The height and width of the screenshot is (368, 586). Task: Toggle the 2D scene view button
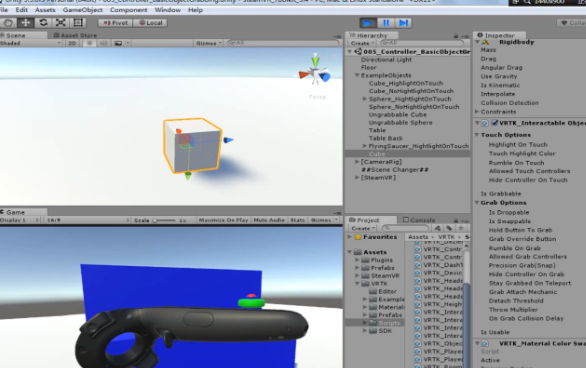click(x=72, y=43)
